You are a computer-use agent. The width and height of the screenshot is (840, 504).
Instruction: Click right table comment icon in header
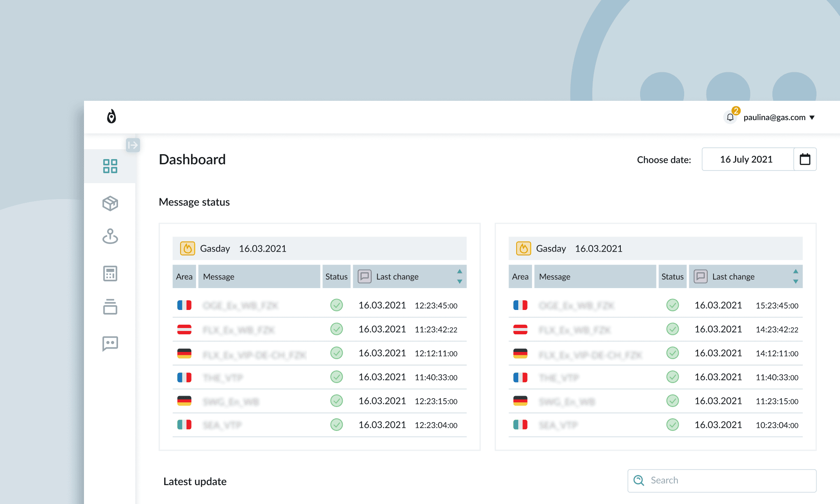click(701, 276)
